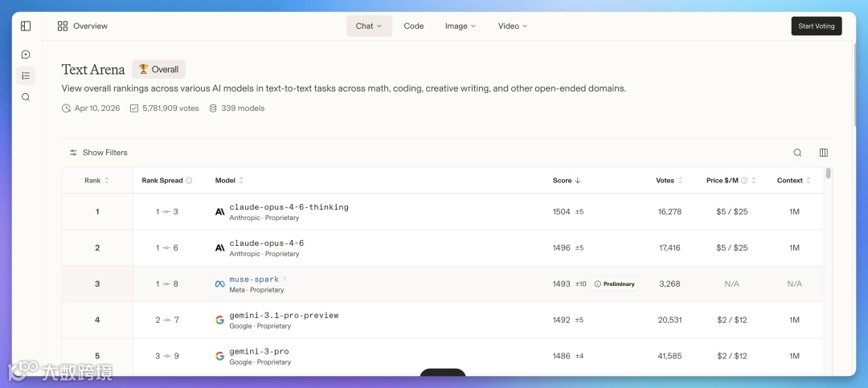Sort by Score column header
This screenshot has height=388, width=868.
coord(567,181)
